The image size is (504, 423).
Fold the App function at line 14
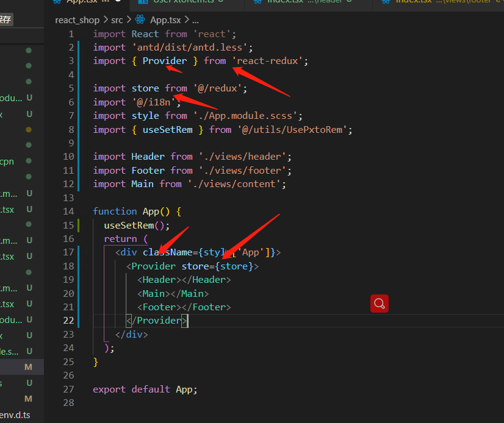85,211
